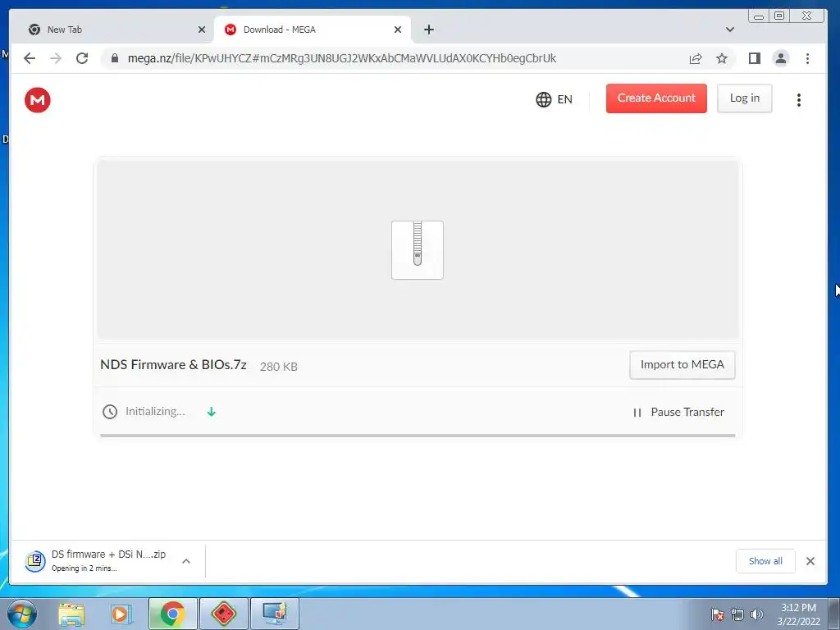Image resolution: width=840 pixels, height=630 pixels.
Task: Click the 280 KB file size text
Action: pyautogui.click(x=279, y=367)
